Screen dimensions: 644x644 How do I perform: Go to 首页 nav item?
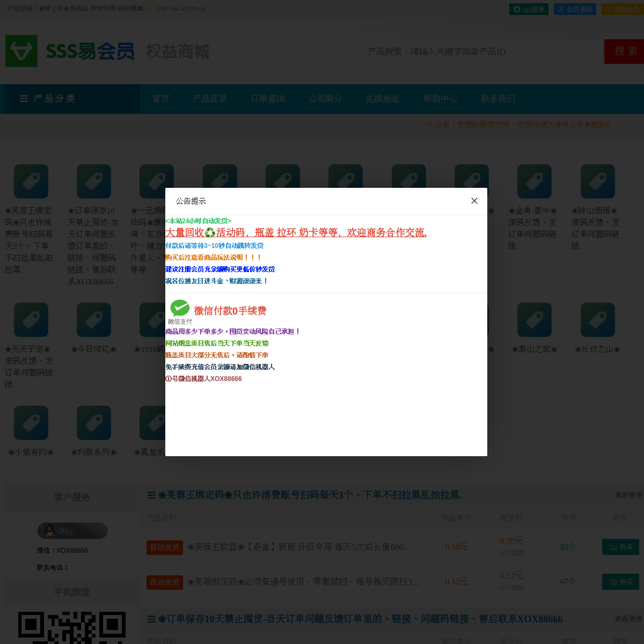tap(161, 99)
